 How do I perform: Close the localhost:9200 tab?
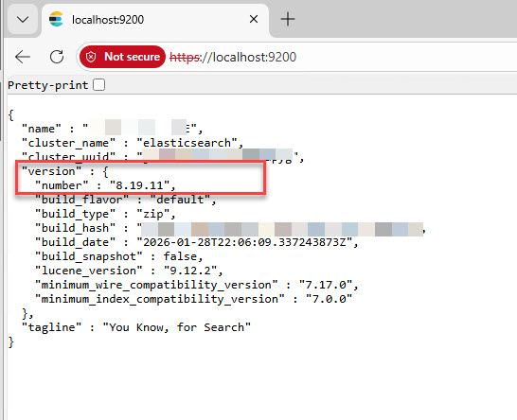254,19
